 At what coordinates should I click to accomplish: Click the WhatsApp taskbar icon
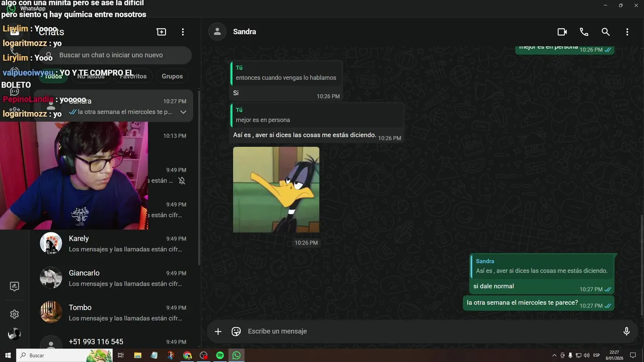[236, 355]
